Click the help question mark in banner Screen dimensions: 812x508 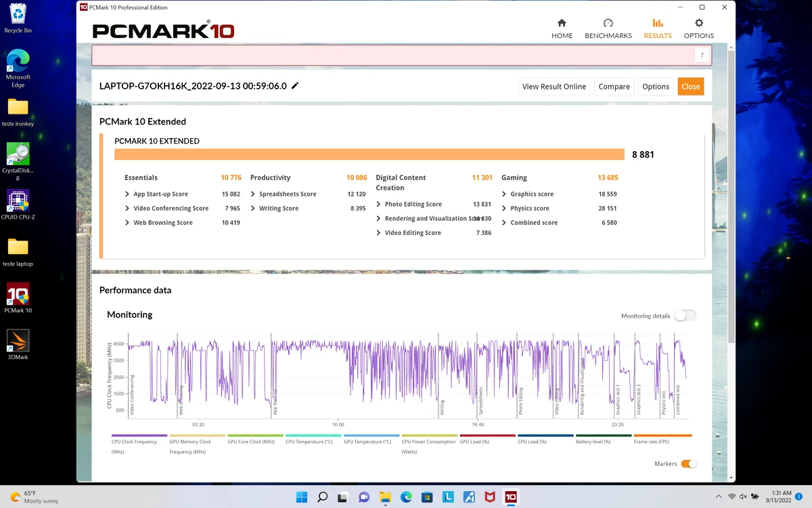(x=702, y=56)
